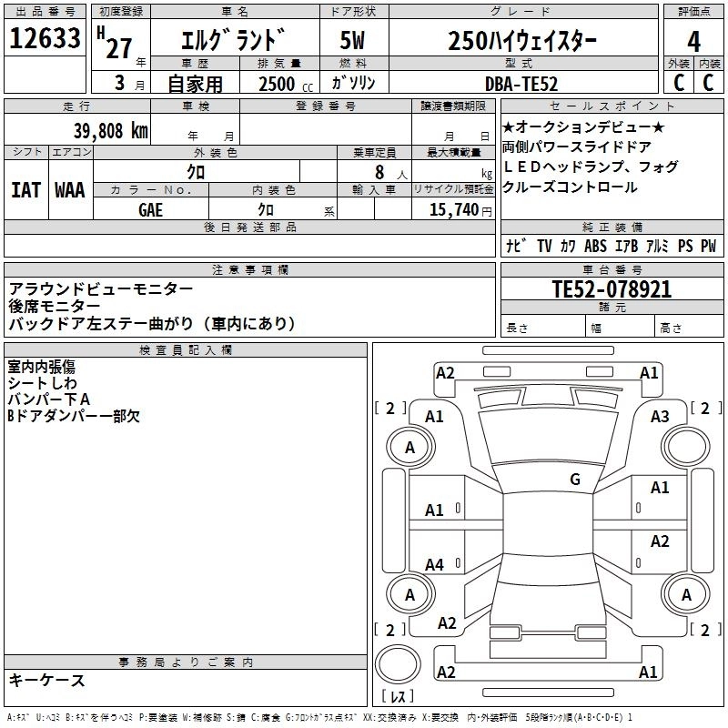
Task: Select the ★オークションデビュー★ sales point
Action: point(583,127)
